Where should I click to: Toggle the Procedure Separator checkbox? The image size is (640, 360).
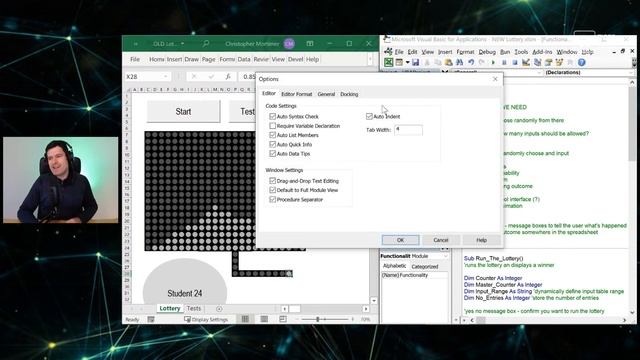pyautogui.click(x=272, y=200)
